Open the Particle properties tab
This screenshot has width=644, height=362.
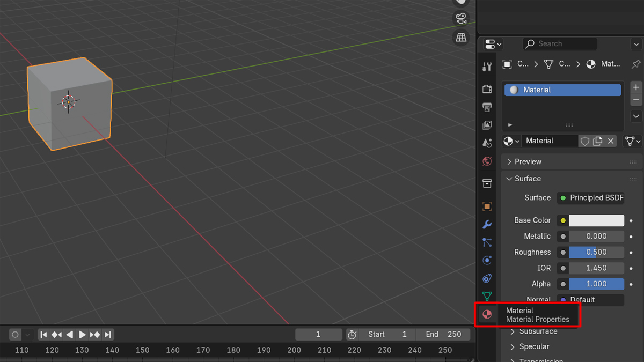(487, 242)
